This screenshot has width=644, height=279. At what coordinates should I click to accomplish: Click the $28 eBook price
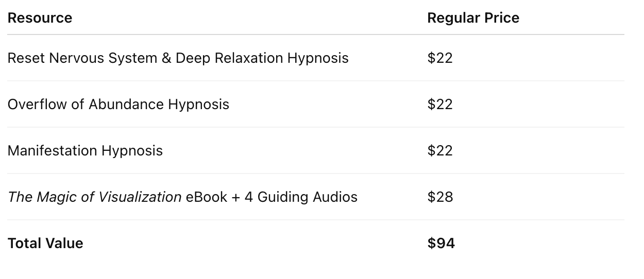tap(439, 197)
